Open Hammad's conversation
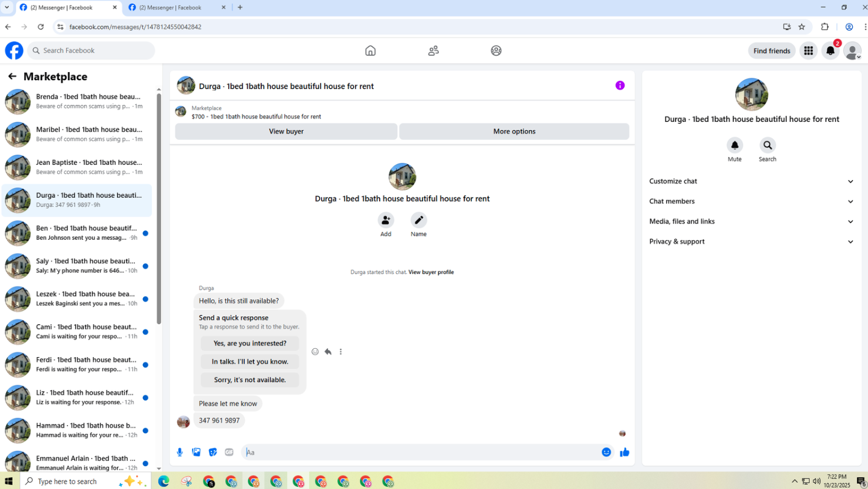 click(x=77, y=430)
